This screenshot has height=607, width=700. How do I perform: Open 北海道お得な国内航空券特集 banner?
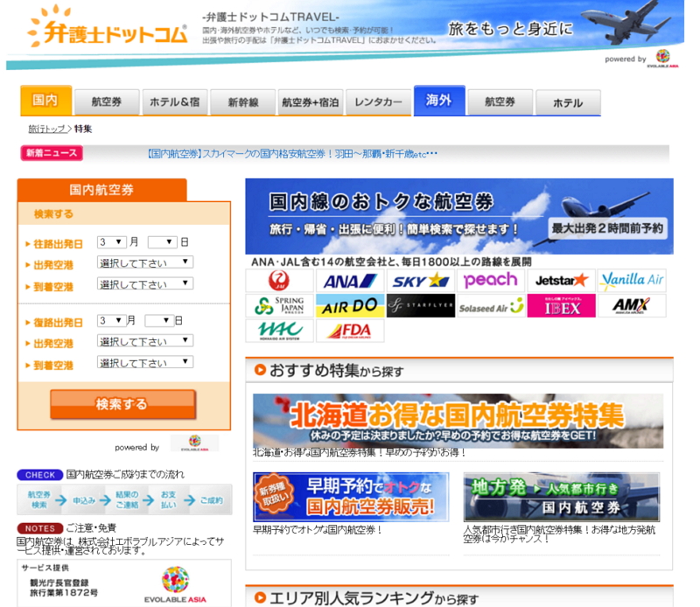[458, 421]
